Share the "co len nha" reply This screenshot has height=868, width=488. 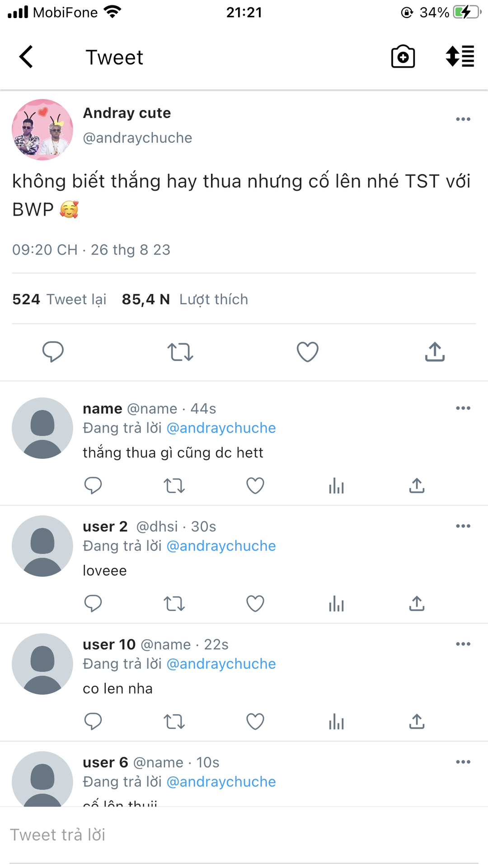click(417, 722)
